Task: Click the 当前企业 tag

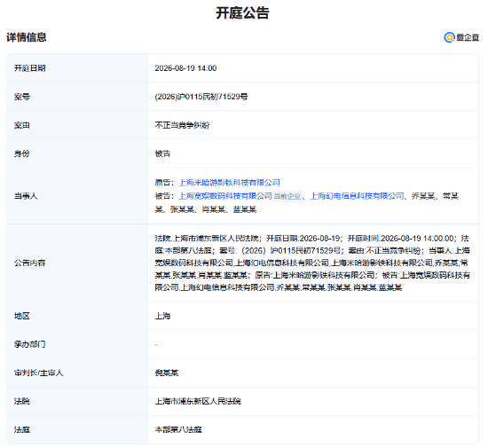Action: tap(287, 196)
